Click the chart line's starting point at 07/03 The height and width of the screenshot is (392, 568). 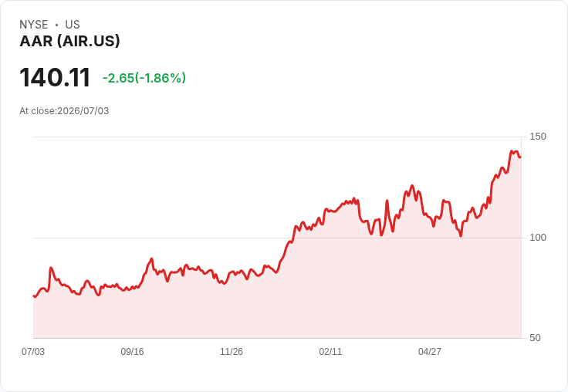[34, 296]
